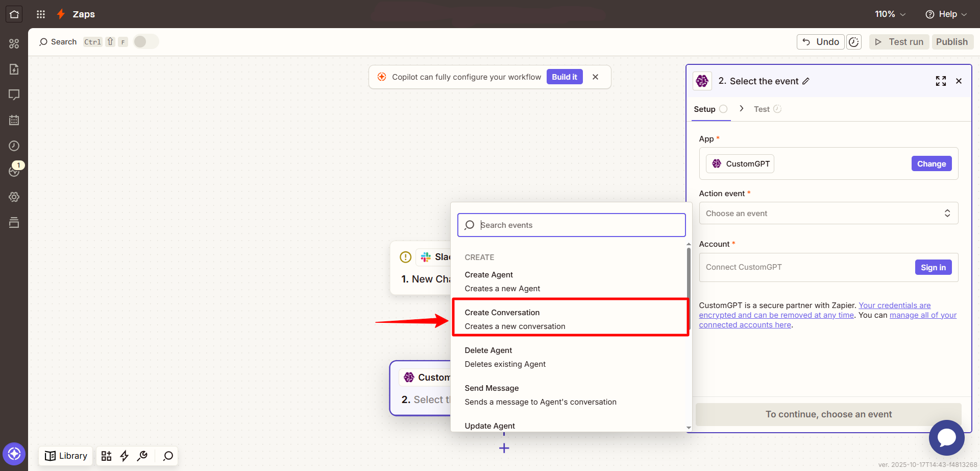Open sidebar status icon with badge 1
980x471 pixels.
coord(14,171)
